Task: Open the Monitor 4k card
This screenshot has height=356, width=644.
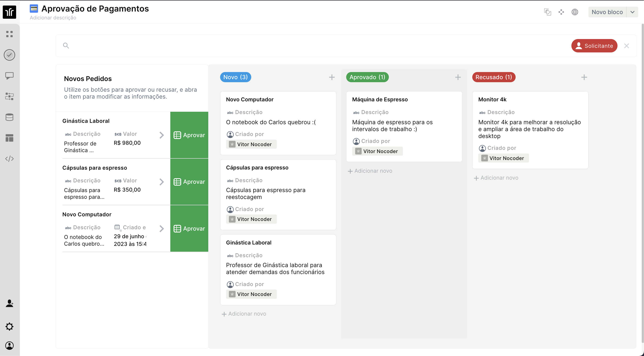Action: point(530,130)
